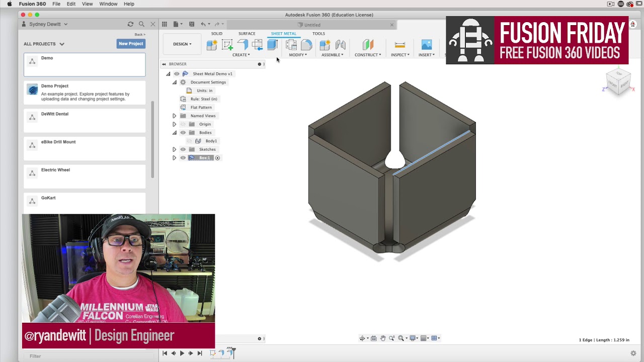
Task: Click the refresh icon in data panel
Action: (x=130, y=24)
